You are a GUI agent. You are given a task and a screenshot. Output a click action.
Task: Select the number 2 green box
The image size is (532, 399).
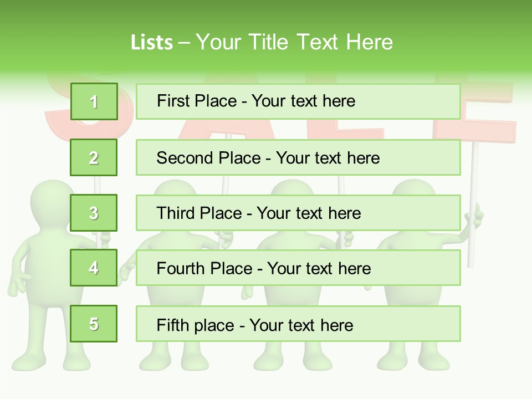click(94, 157)
